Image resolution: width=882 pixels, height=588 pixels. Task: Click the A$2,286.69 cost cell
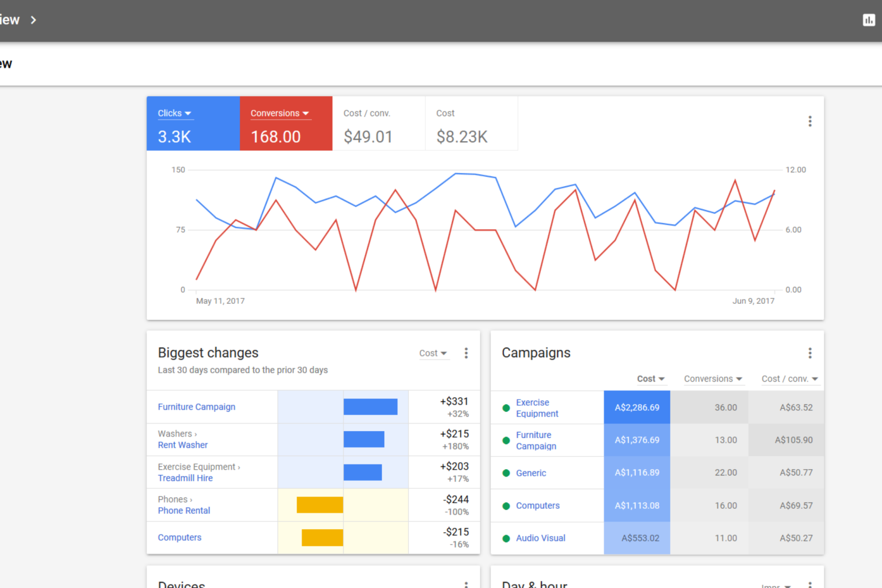pyautogui.click(x=637, y=407)
